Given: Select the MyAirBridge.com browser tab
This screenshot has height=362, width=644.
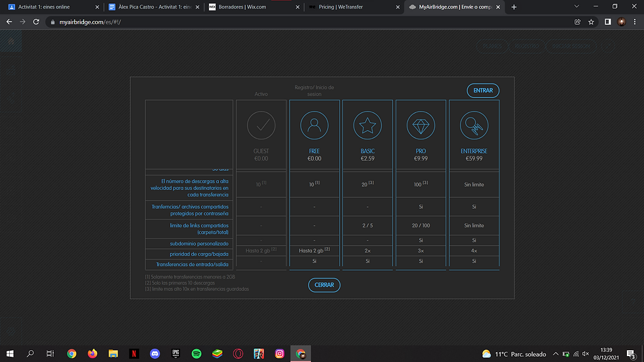Looking at the screenshot, I should (454, 7).
